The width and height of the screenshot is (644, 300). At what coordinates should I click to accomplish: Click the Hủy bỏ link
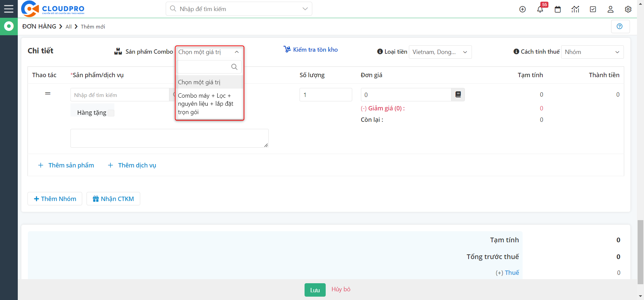(341, 289)
